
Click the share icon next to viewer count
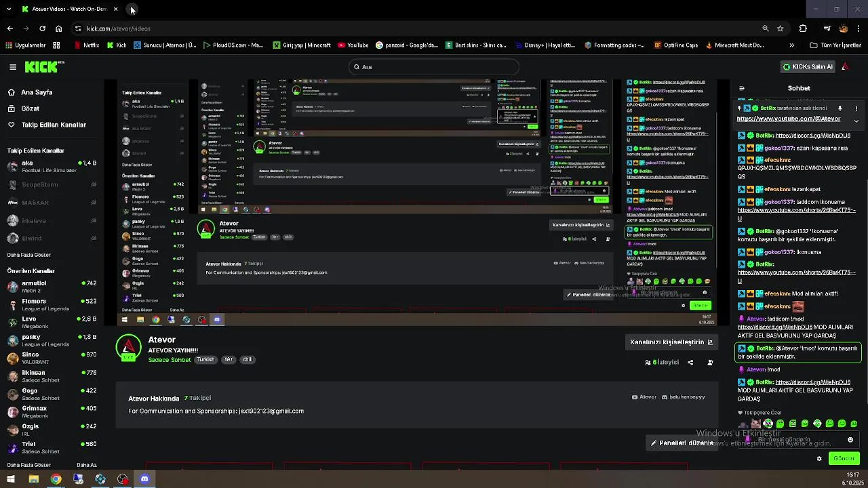click(690, 363)
